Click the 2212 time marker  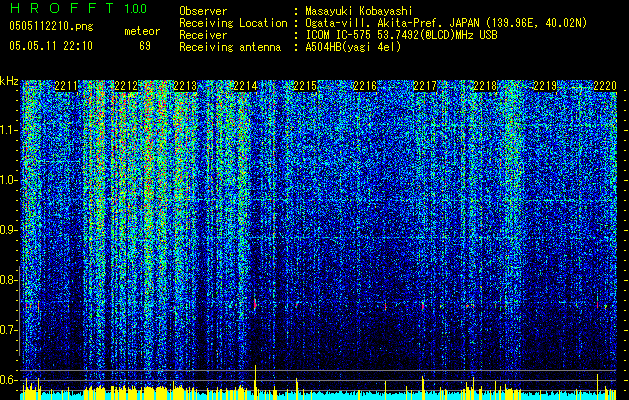coord(126,86)
